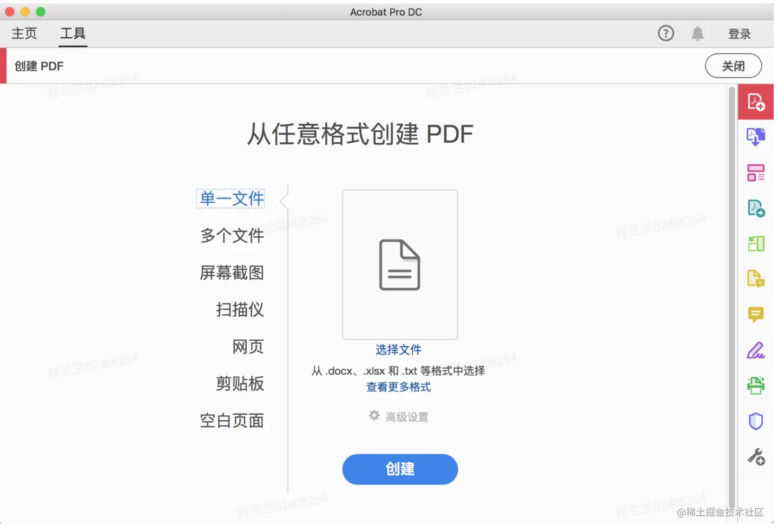This screenshot has height=532, width=778.
Task: Click the macOS yellow minimize window button
Action: [25, 11]
